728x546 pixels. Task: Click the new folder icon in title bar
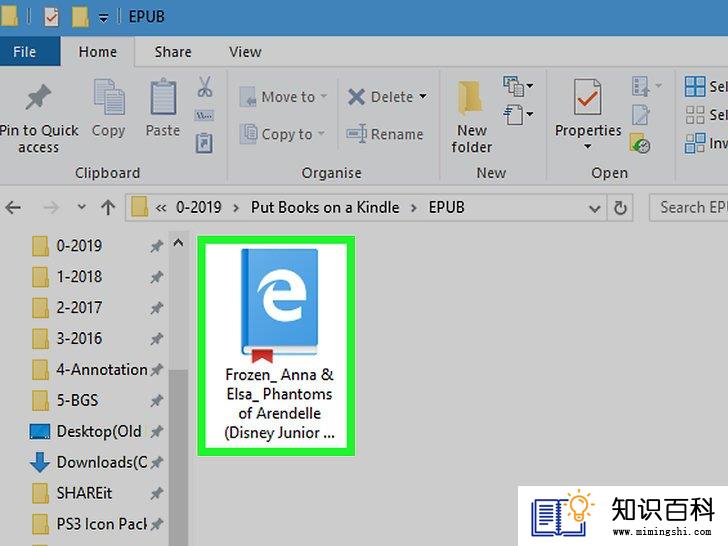pos(80,17)
